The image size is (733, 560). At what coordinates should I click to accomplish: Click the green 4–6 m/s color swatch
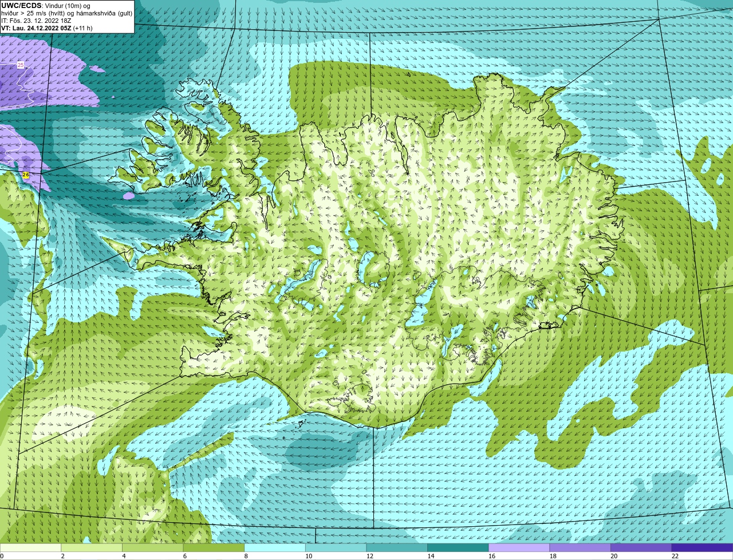pos(152,548)
